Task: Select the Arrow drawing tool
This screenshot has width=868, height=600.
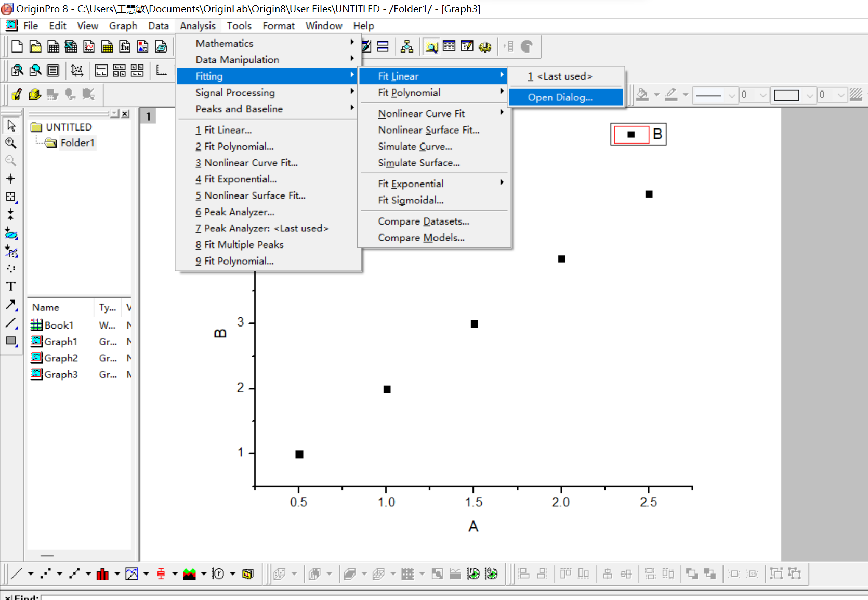Action: [x=11, y=305]
